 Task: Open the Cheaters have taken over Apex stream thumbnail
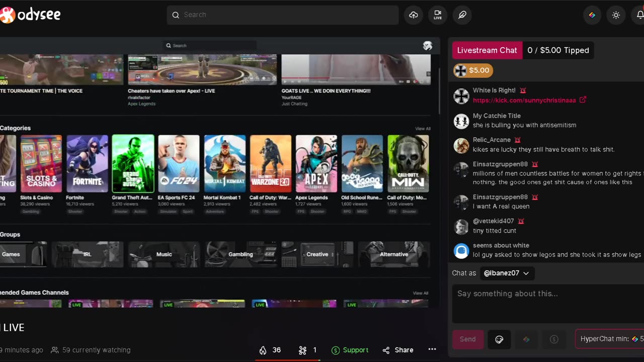(202, 69)
